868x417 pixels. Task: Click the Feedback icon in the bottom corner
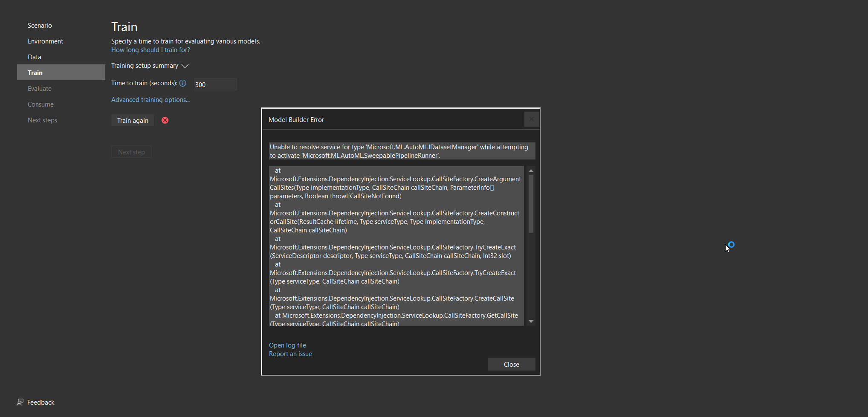(20, 402)
